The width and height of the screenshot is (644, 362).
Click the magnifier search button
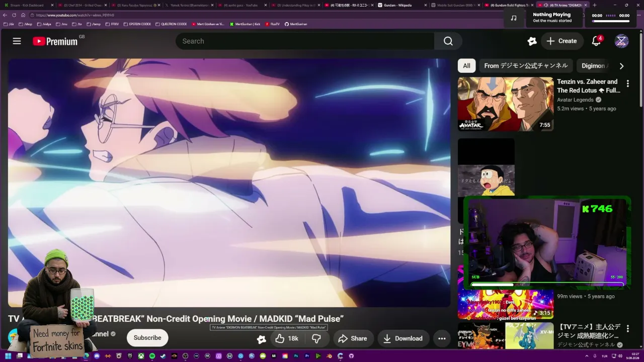click(x=448, y=41)
